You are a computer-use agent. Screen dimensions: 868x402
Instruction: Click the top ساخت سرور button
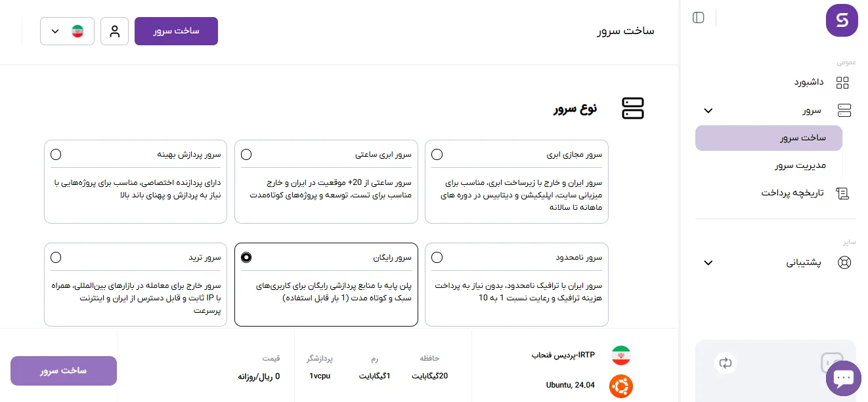pos(176,31)
